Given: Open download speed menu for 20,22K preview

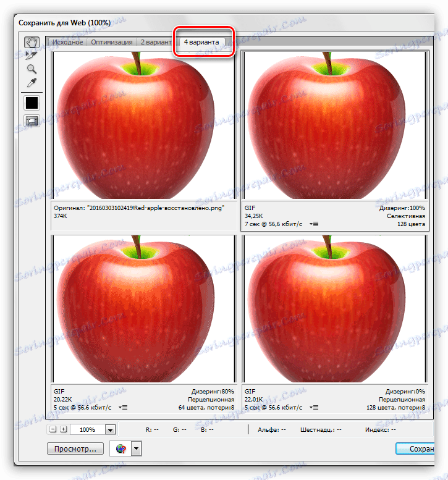Looking at the screenshot, I should pos(123,408).
